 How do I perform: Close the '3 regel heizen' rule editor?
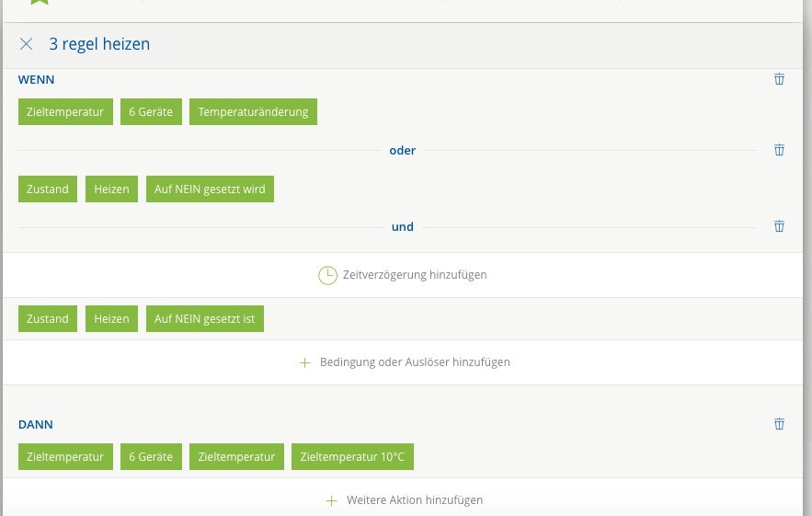coord(26,44)
